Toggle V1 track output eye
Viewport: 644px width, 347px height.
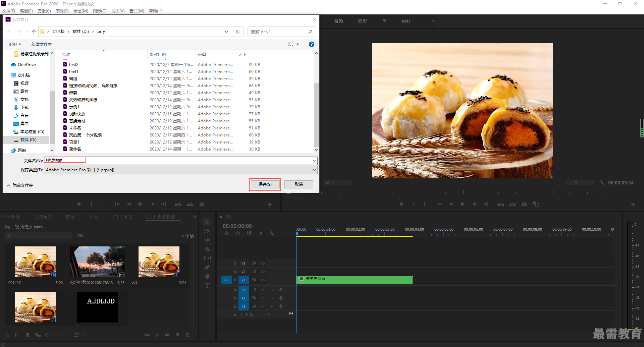(x=263, y=280)
